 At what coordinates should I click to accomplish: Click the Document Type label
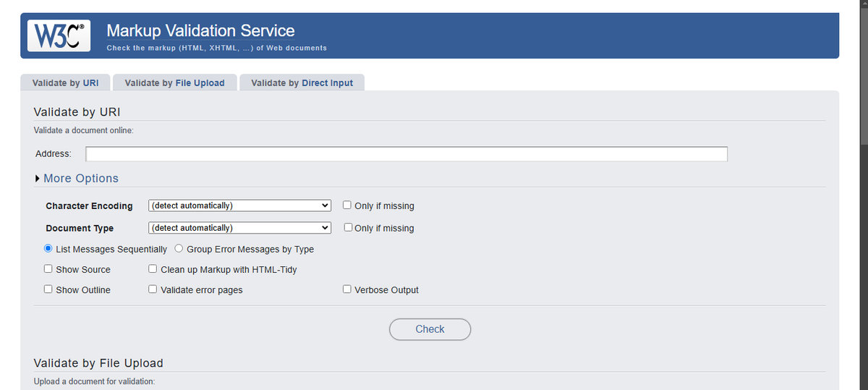click(x=80, y=229)
